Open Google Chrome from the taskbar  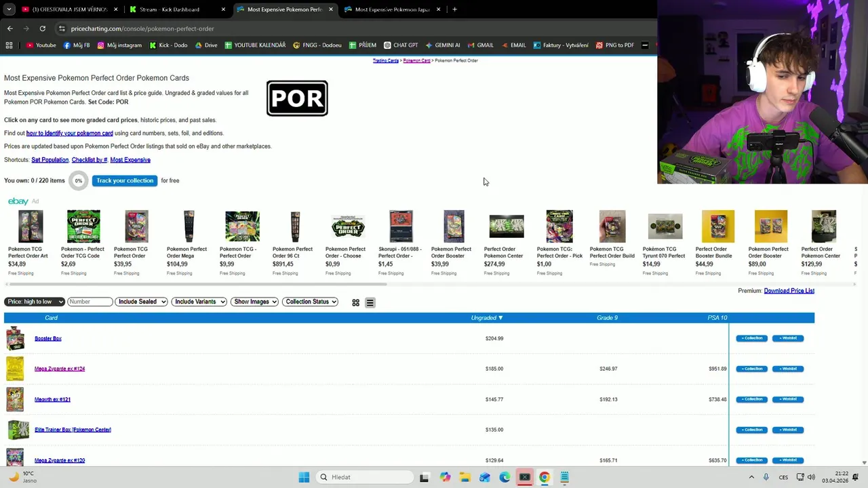tap(544, 477)
